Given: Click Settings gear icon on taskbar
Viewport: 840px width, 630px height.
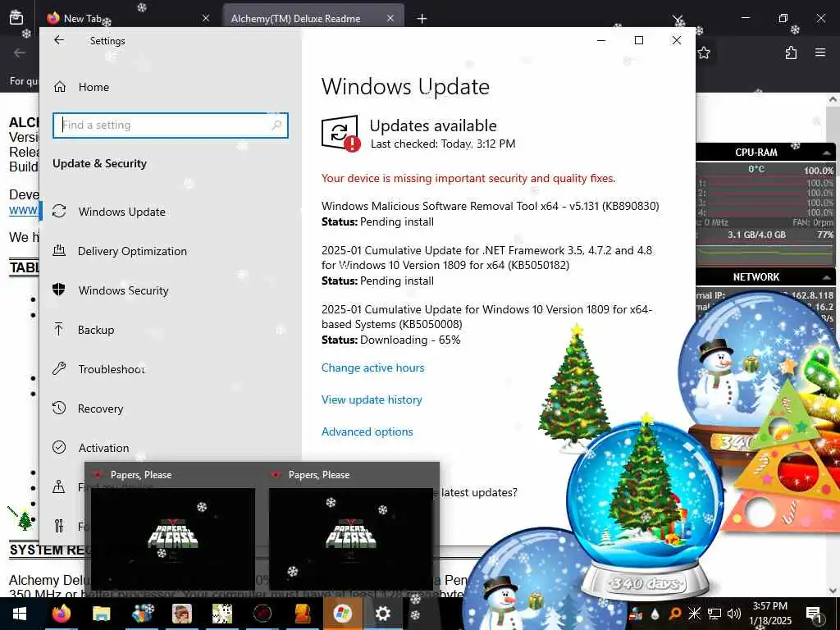Looking at the screenshot, I should tap(382, 614).
